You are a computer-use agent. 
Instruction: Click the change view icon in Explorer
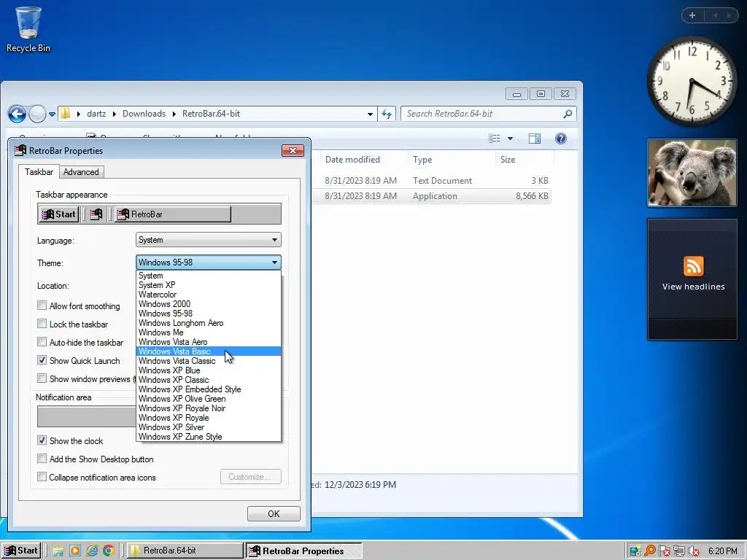[495, 139]
